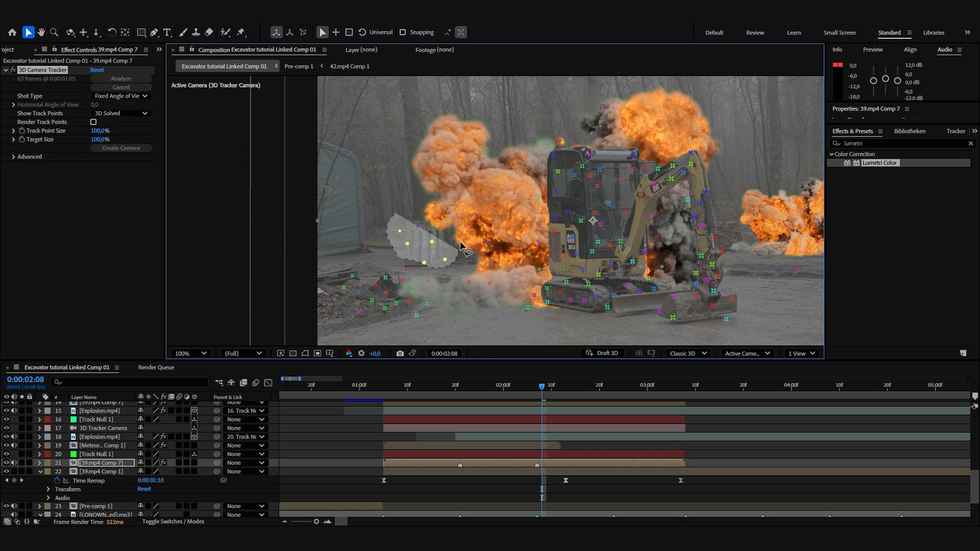Open the Align panel tab
Screen dimensions: 980x551
910,49
